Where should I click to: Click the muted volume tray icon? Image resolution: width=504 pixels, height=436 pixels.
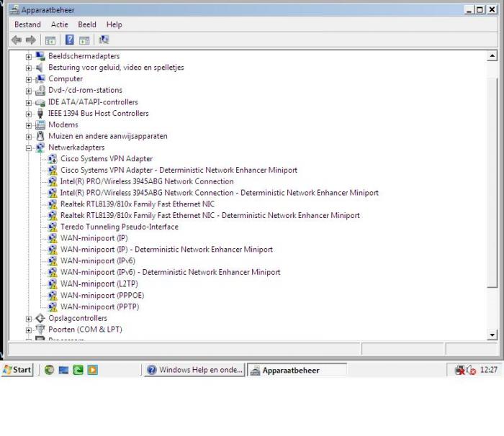point(471,370)
